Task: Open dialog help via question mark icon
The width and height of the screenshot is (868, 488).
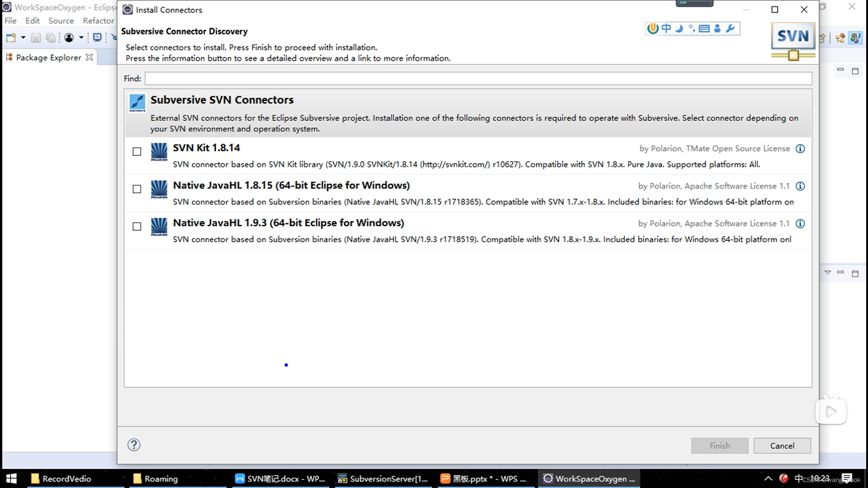Action: (x=134, y=445)
